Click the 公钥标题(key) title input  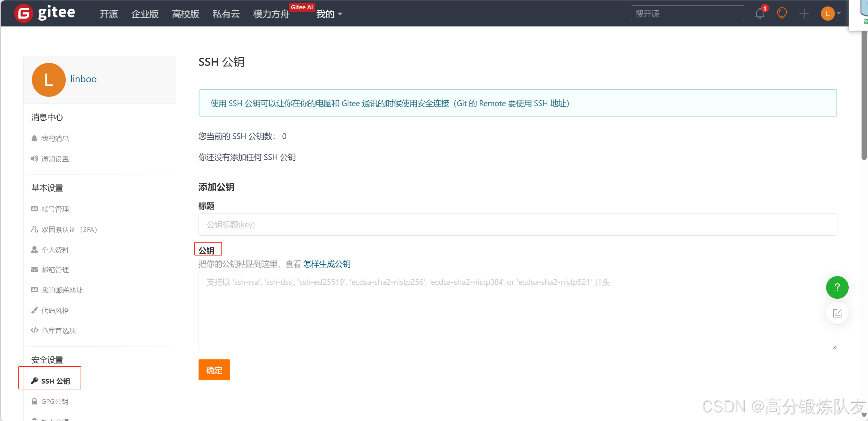click(x=518, y=225)
